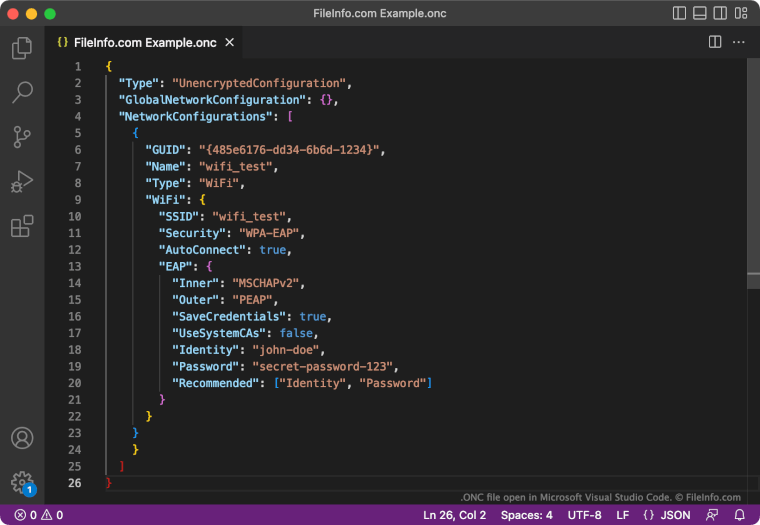Select UTF-8 encoding in status bar
The image size is (760, 525).
[584, 515]
